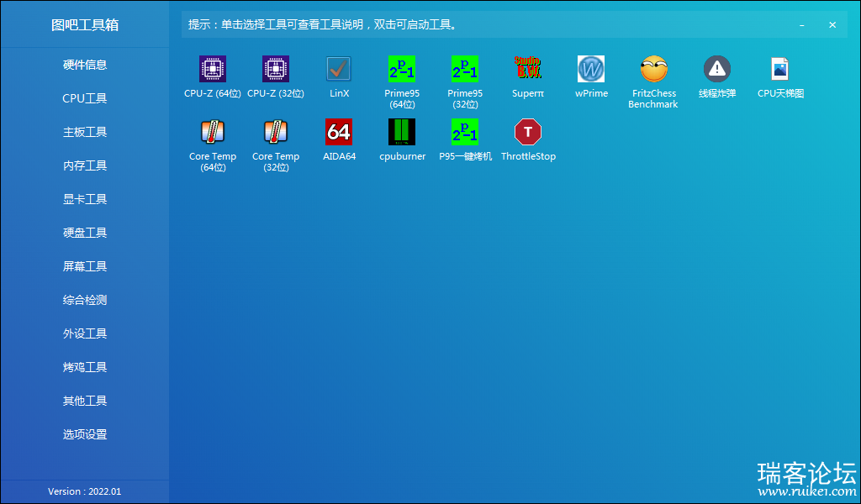Select the Core Temp (64位) icon

[213, 132]
